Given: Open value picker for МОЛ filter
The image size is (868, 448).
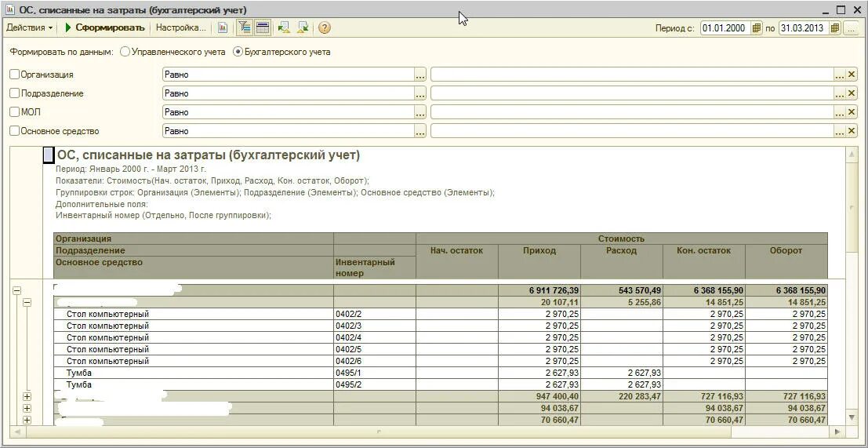Looking at the screenshot, I should pos(841,112).
